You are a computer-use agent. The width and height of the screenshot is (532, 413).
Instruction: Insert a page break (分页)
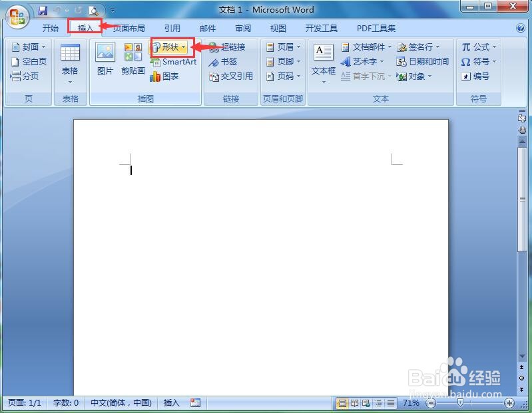point(25,76)
